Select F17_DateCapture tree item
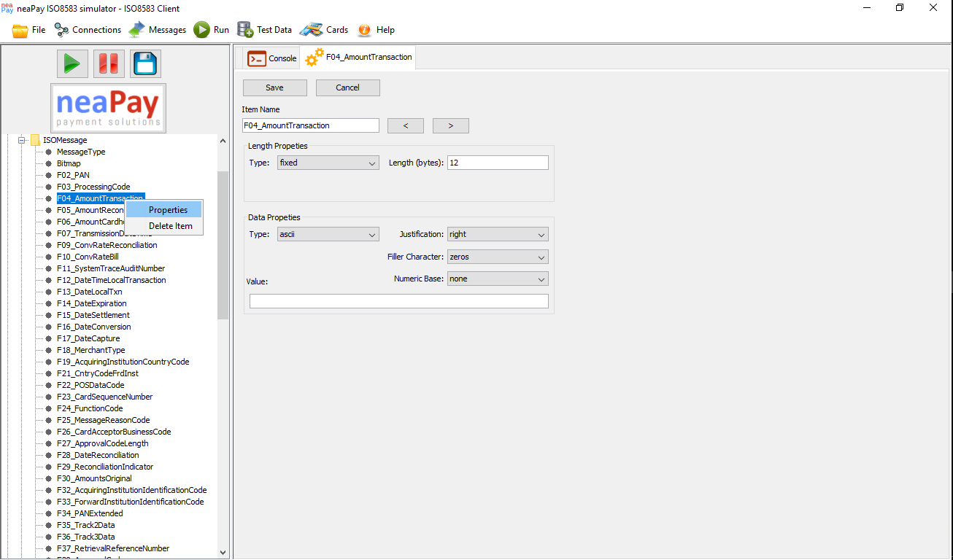Viewport: 953px width, 560px height. click(x=88, y=338)
